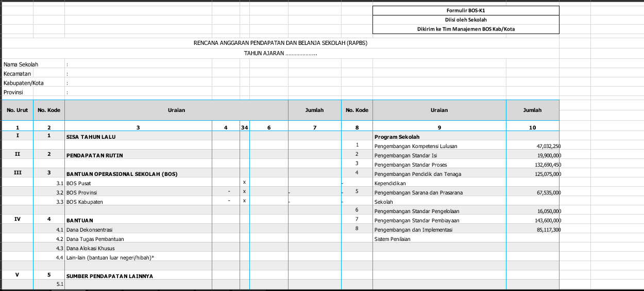The height and width of the screenshot is (291, 644).
Task: Click the 'No. Urut' header cell
Action: click(18, 110)
